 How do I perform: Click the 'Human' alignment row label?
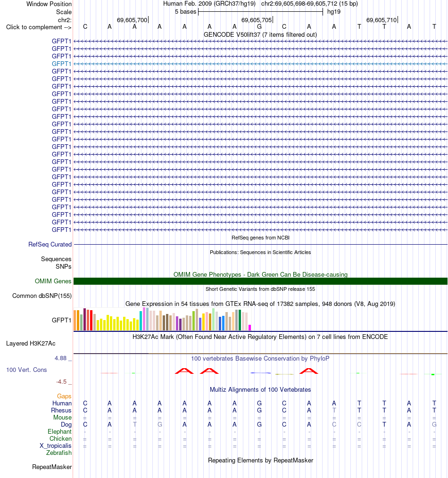coord(62,404)
